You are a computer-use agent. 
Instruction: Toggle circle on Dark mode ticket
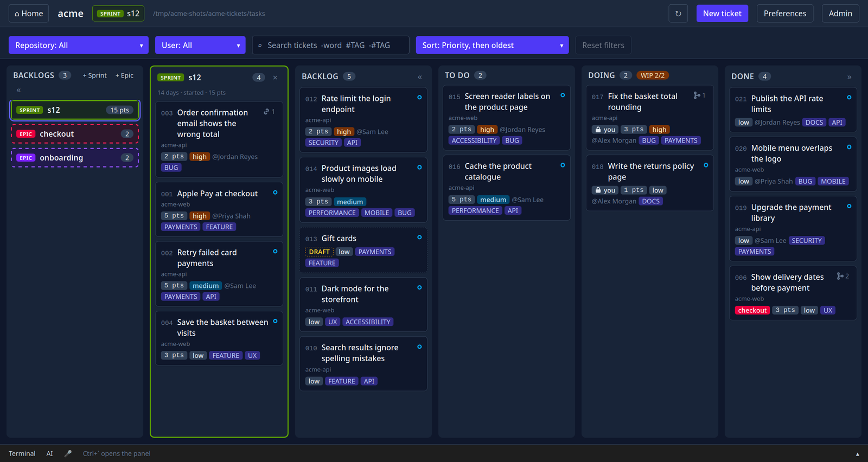(x=419, y=288)
